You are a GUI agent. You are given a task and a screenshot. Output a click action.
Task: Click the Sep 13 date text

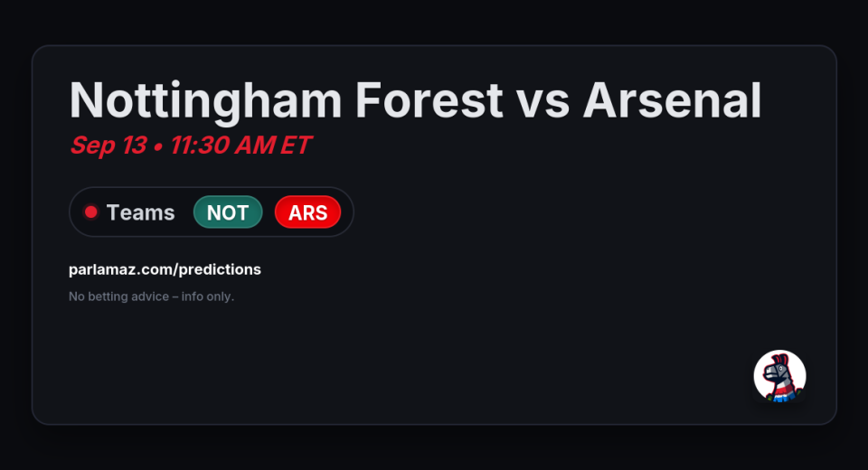click(108, 146)
